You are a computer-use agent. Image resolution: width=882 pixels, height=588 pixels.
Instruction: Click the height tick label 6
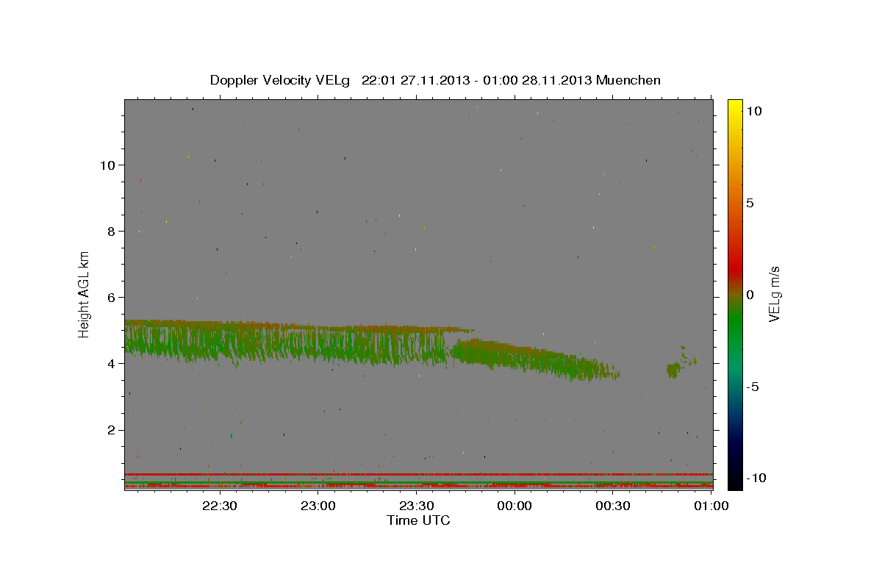111,297
